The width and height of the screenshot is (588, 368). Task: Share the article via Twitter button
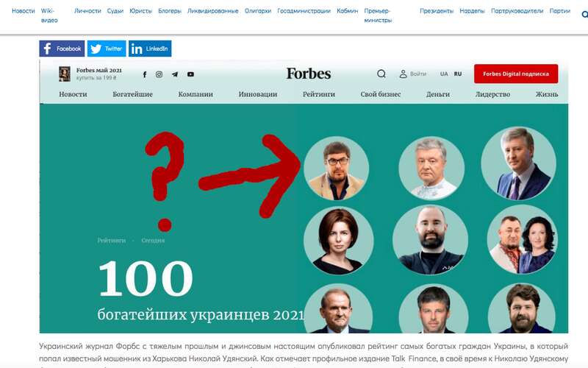[107, 49]
